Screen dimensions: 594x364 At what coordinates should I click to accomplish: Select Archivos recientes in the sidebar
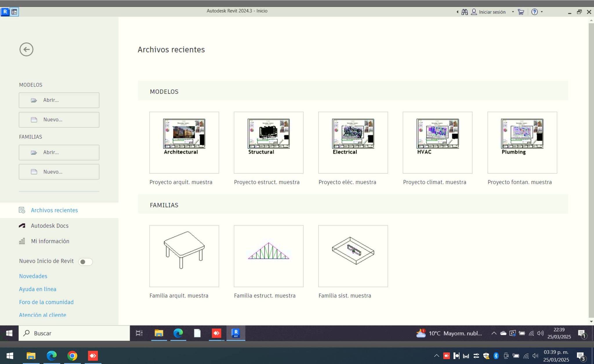(x=59, y=210)
